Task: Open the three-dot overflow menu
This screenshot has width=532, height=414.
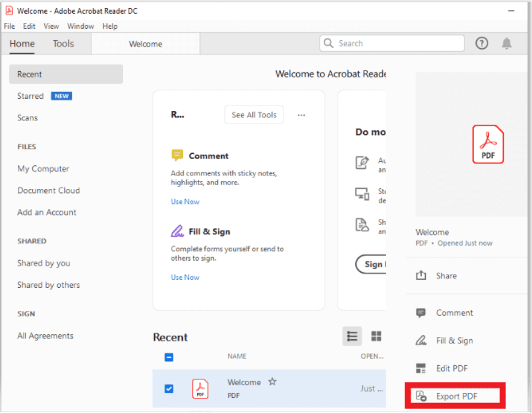Action: (x=301, y=114)
